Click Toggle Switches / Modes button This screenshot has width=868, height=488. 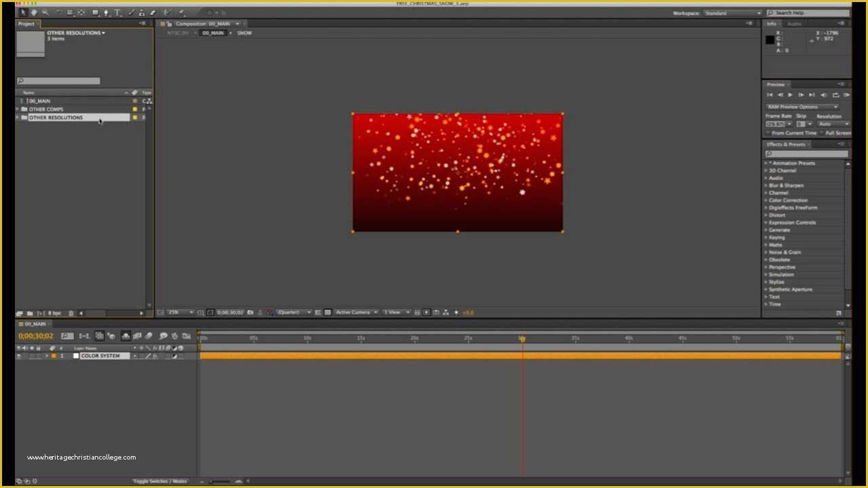(160, 481)
